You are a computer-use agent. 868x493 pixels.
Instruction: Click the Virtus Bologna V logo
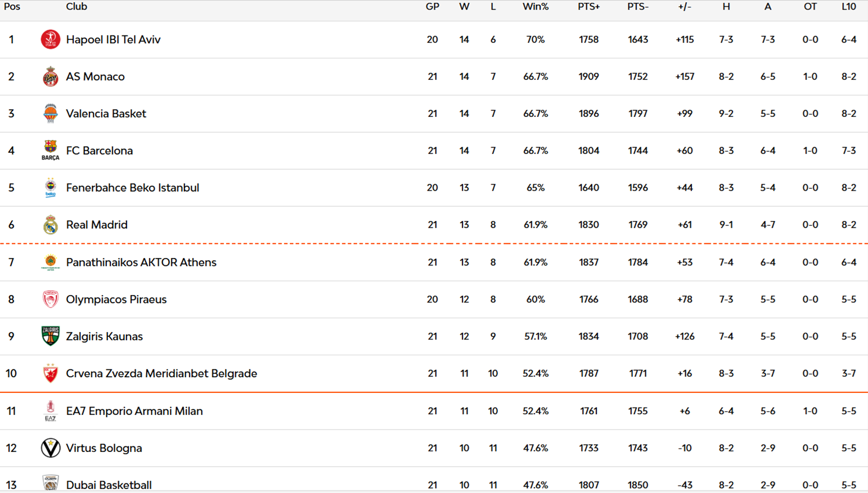[x=50, y=448]
